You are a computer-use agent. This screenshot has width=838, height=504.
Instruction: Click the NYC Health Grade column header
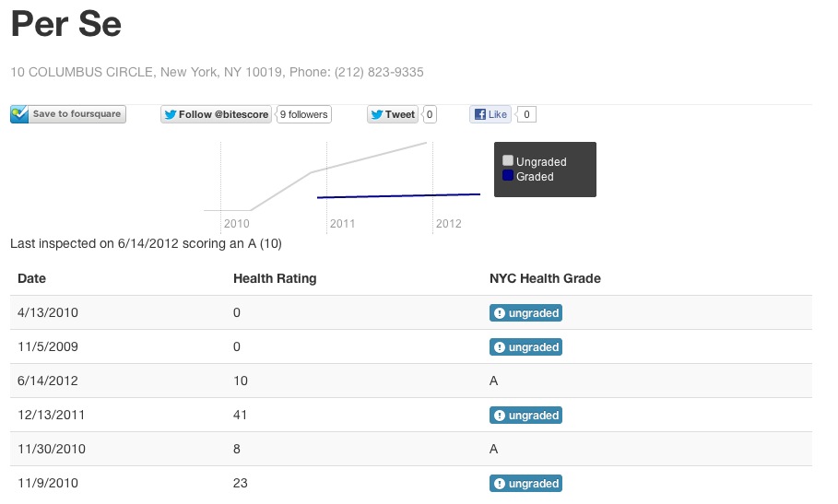pos(545,278)
